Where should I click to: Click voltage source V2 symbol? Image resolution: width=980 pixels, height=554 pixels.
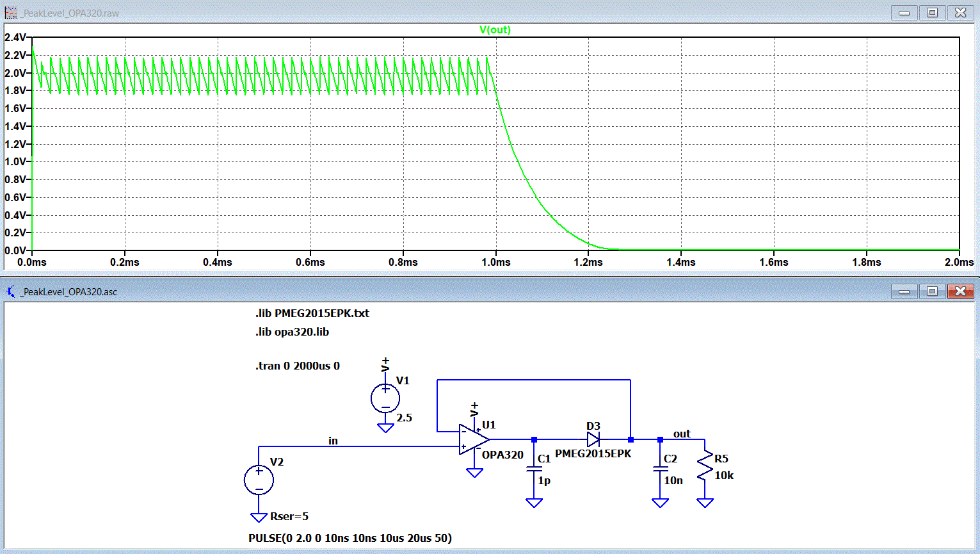click(x=259, y=480)
